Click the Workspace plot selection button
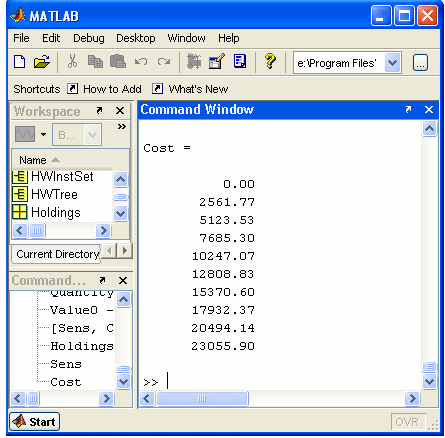The height and width of the screenshot is (438, 445). point(25,134)
